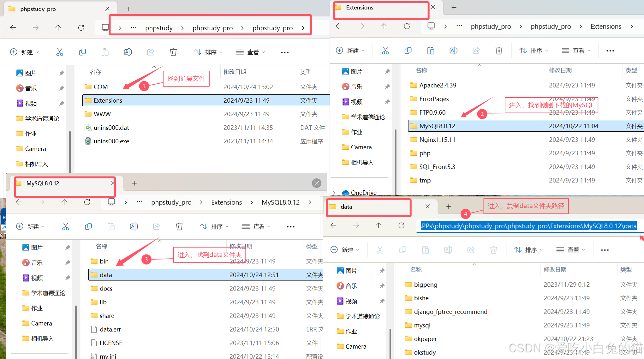Open the 查看 dropdown in phpstudy_pro window

pyautogui.click(x=251, y=52)
